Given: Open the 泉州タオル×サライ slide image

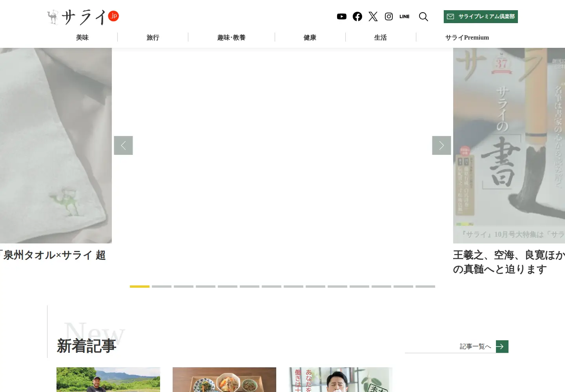Looking at the screenshot, I should [x=56, y=145].
